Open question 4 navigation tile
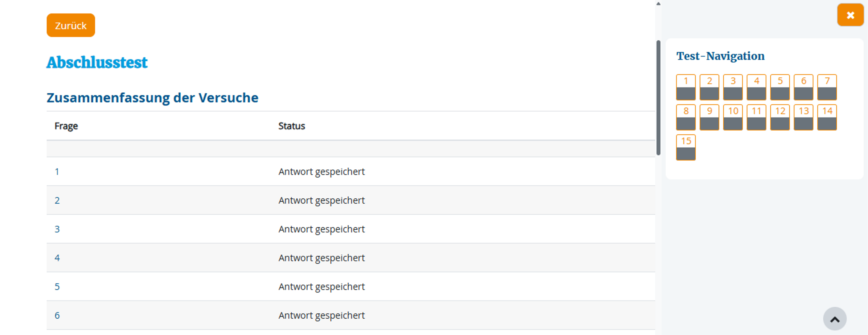This screenshot has width=868, height=335. (x=756, y=87)
